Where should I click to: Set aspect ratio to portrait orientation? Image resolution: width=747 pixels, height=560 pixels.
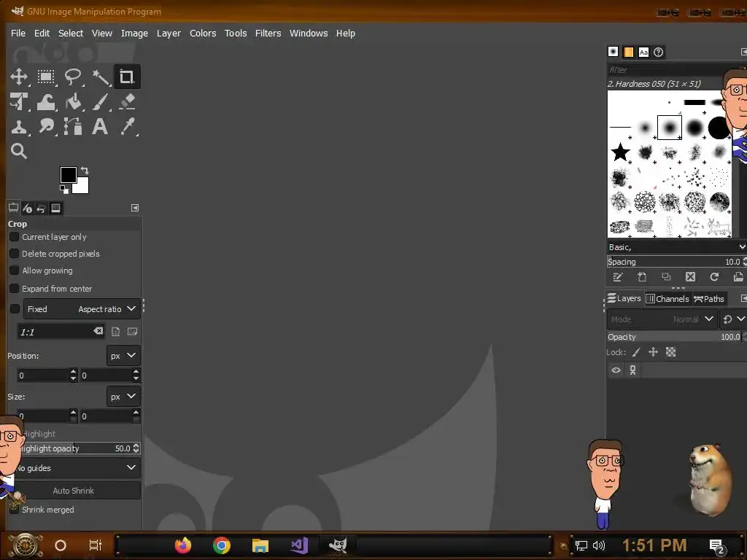[116, 332]
